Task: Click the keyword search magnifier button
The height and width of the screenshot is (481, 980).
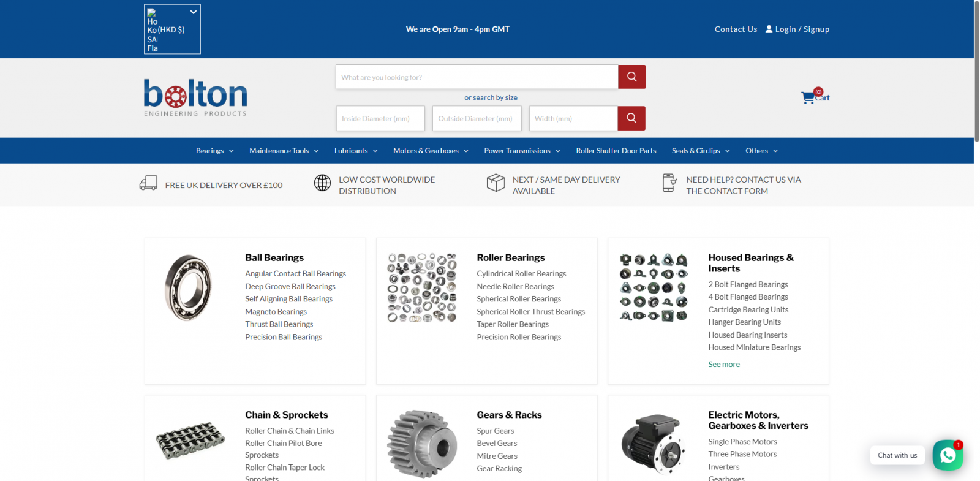Action: coord(631,77)
